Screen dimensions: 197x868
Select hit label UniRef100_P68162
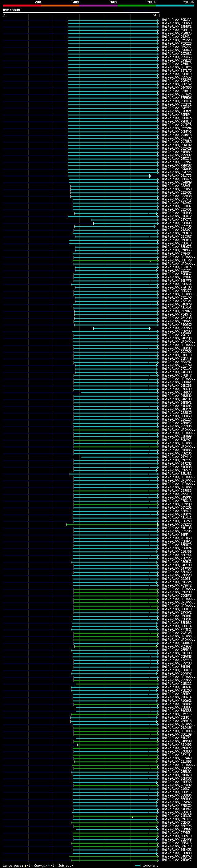(176, 84)
